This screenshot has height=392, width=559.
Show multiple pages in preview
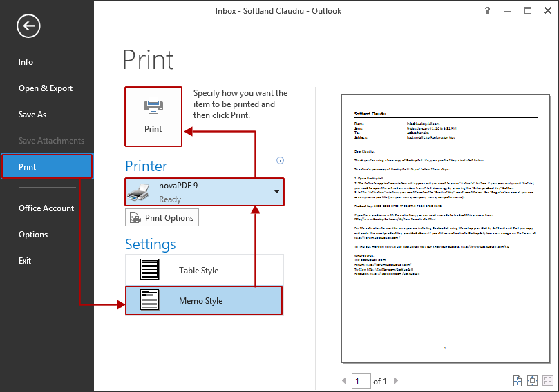click(x=547, y=380)
